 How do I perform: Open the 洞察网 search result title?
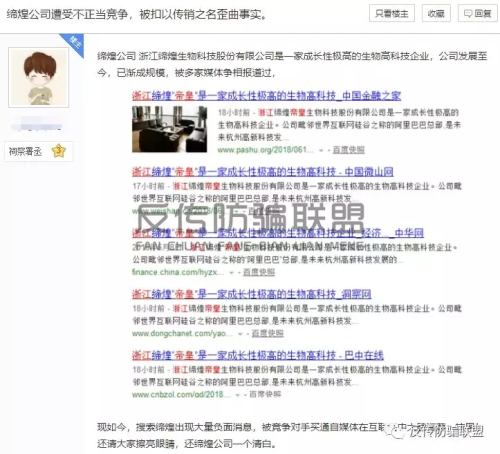tap(252, 294)
